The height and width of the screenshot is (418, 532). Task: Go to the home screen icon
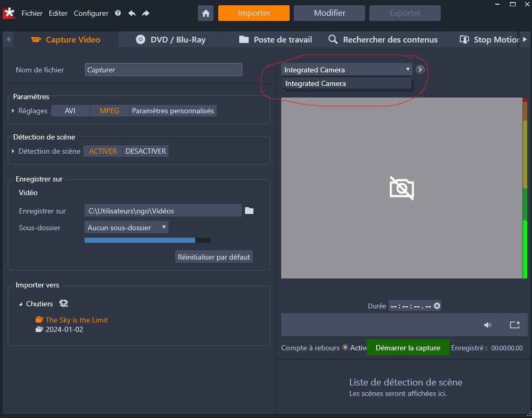(x=206, y=13)
